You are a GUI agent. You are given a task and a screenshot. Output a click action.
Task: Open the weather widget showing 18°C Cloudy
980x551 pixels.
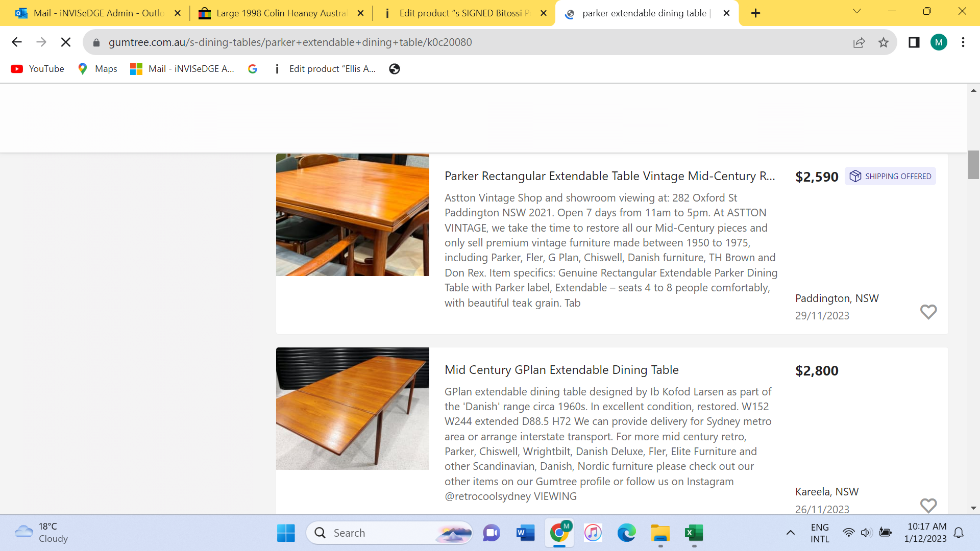coord(42,533)
